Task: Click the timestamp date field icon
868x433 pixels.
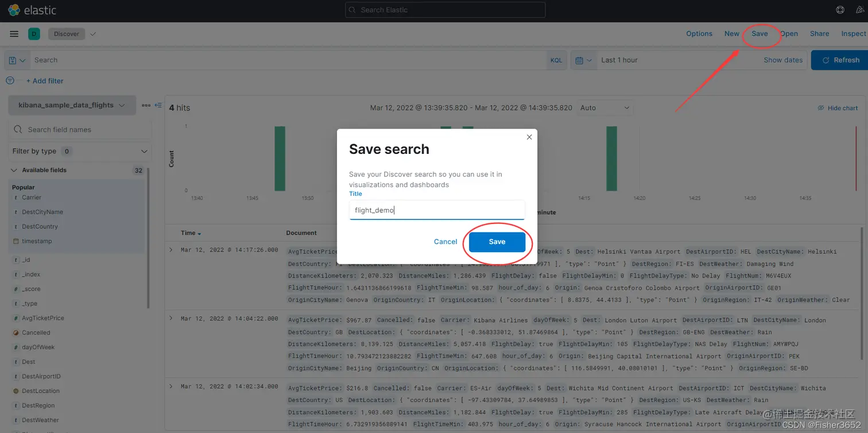Action: [16, 241]
